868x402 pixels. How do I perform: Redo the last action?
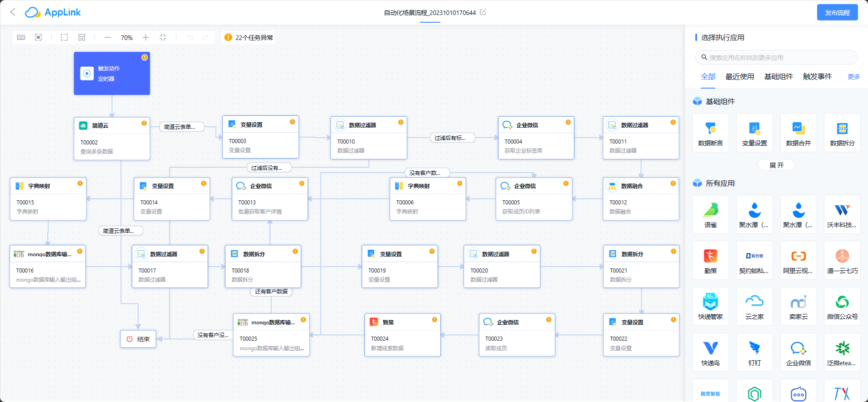tap(205, 37)
